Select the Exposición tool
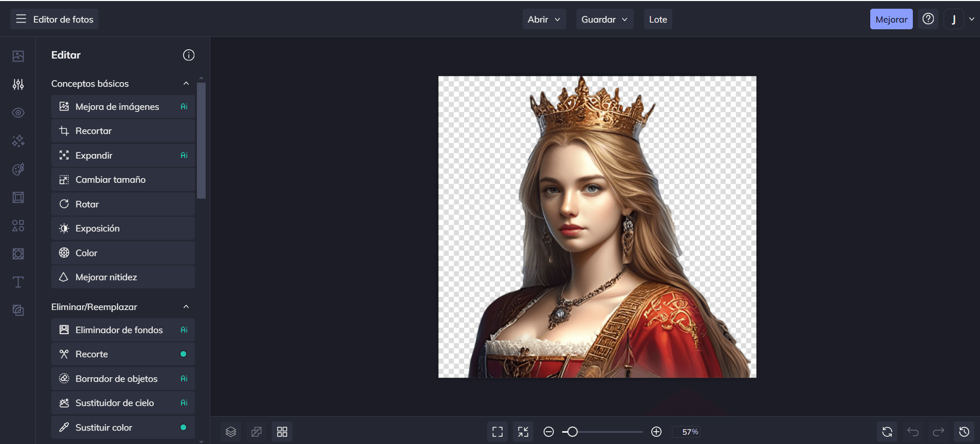The width and height of the screenshot is (980, 444). [123, 228]
